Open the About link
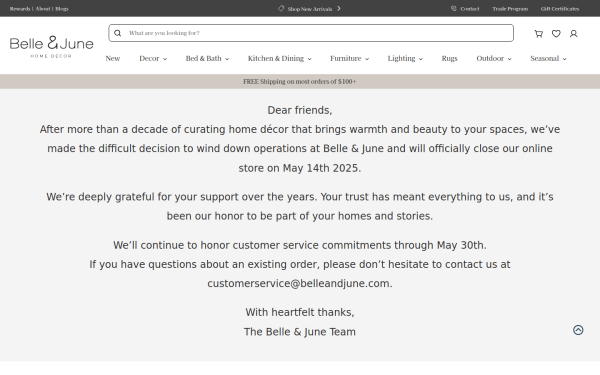The image size is (600, 375). click(x=43, y=8)
